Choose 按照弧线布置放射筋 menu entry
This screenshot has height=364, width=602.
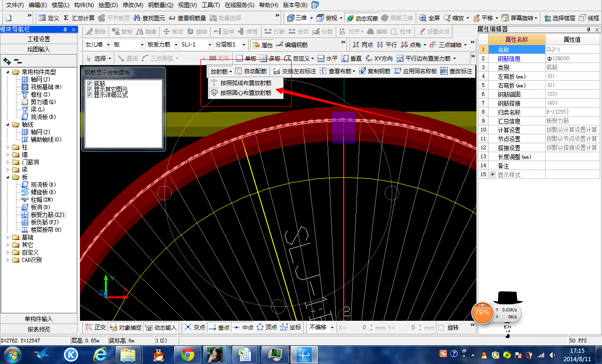point(246,83)
